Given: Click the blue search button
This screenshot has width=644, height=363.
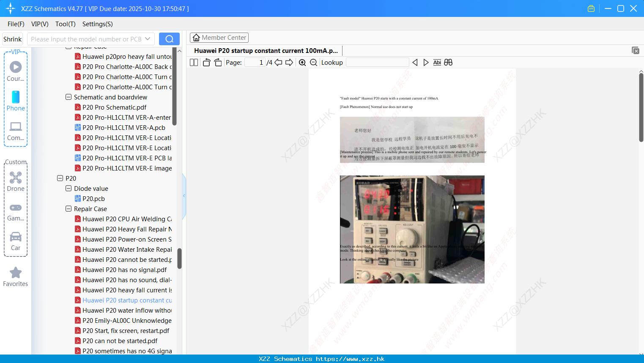Looking at the screenshot, I should click(169, 39).
